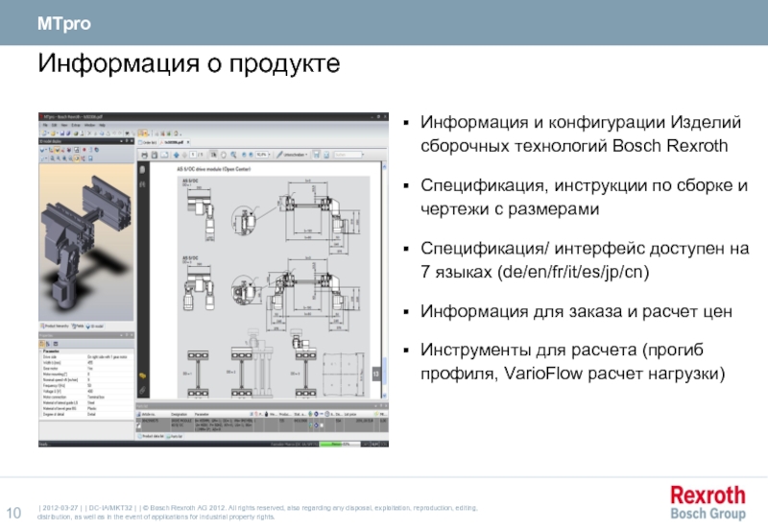Click the alphabetical sort icon in Properties
Image resolution: width=768 pixels, height=532 pixels.
tap(48, 344)
